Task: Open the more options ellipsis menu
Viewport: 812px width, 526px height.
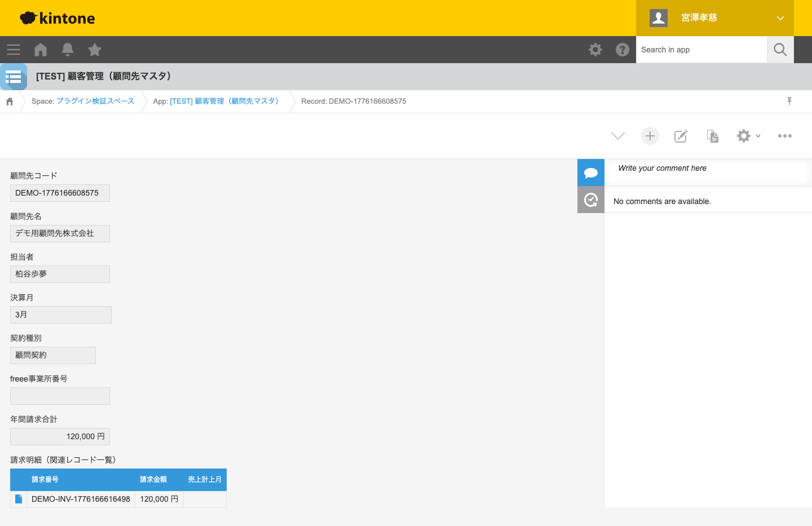Action: [x=785, y=136]
